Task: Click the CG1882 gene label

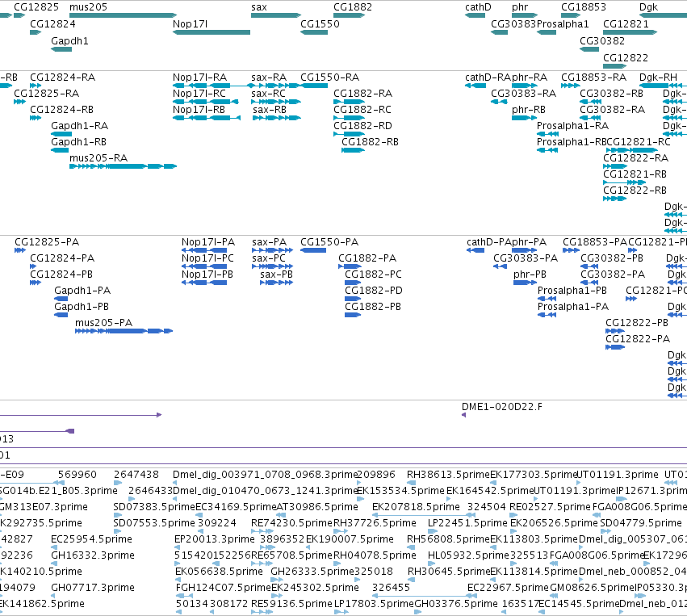Action: coord(353,7)
